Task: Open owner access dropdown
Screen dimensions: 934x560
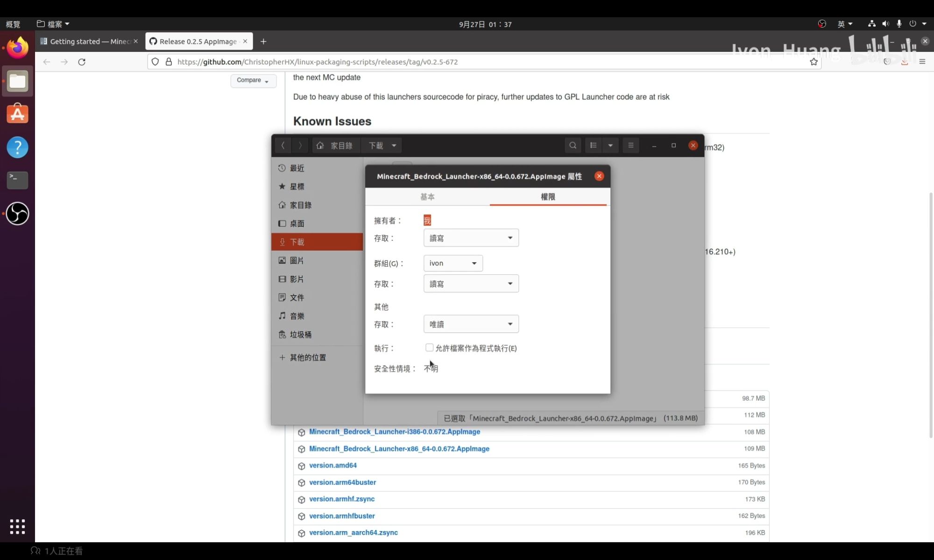Action: pyautogui.click(x=471, y=238)
